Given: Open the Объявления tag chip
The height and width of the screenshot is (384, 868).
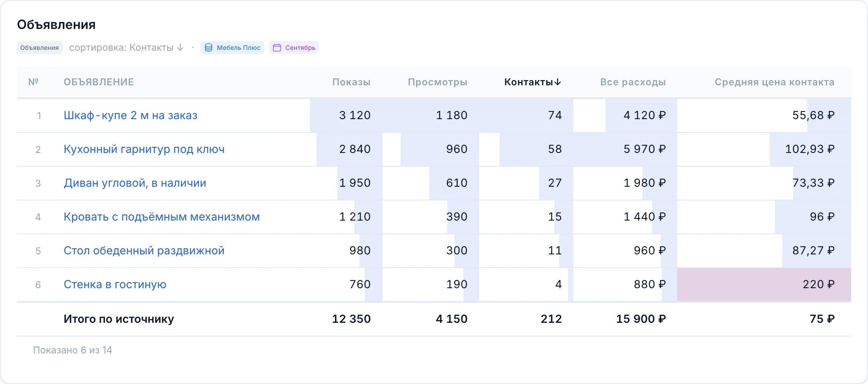Looking at the screenshot, I should click(39, 47).
